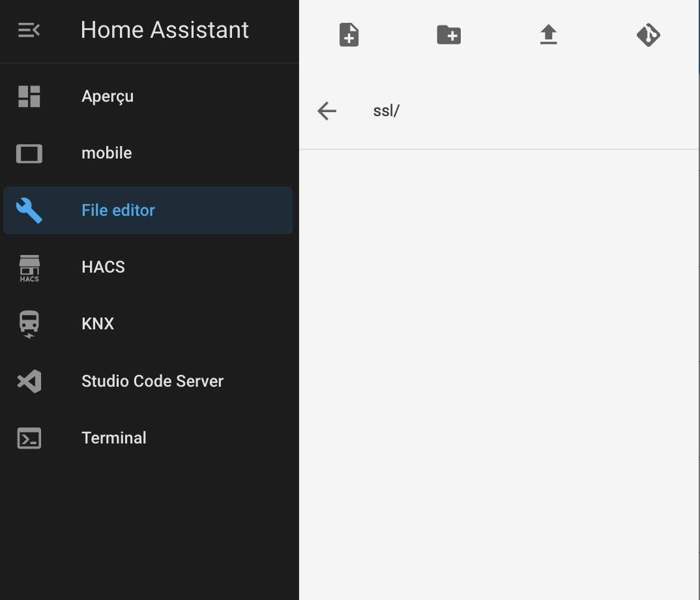Click the Aperçu dashboard icon
This screenshot has width=700, height=600.
click(x=29, y=97)
